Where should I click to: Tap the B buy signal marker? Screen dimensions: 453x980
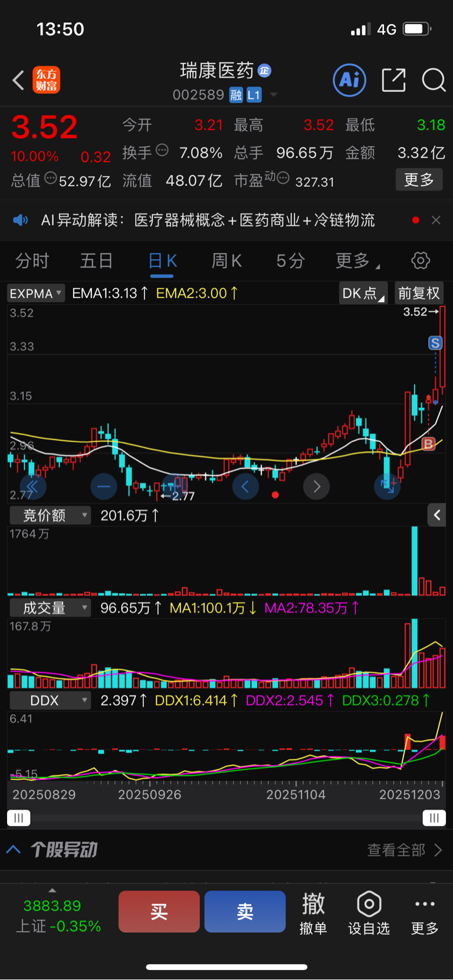[x=429, y=444]
